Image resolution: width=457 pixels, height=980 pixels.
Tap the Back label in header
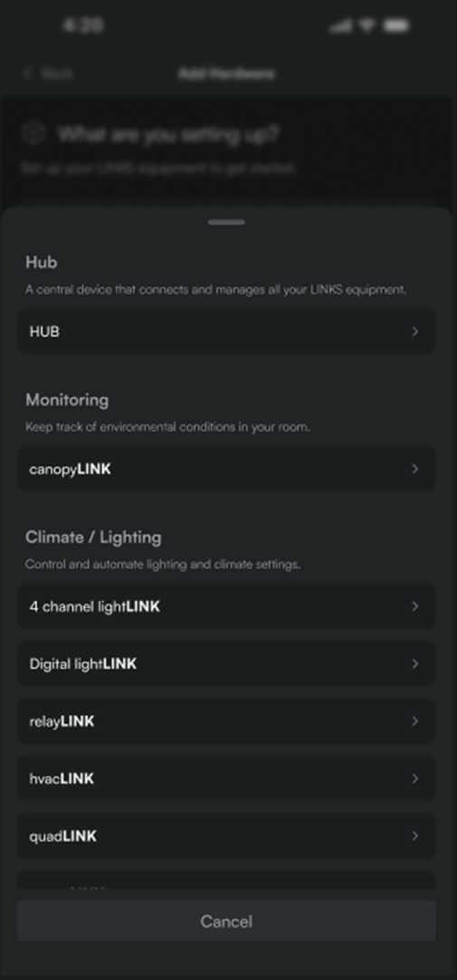click(56, 74)
